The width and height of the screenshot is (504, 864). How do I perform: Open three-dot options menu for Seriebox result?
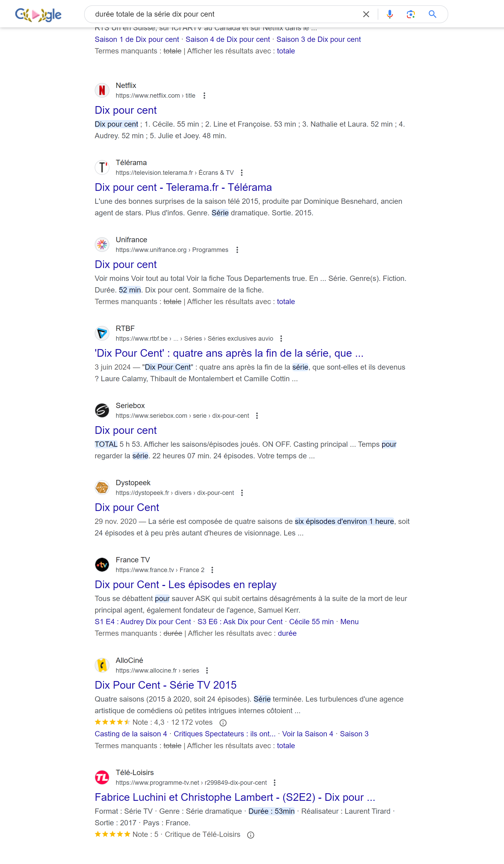point(257,416)
